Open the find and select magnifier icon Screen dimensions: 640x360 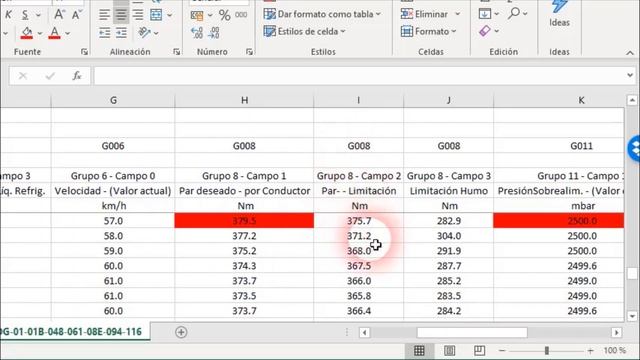pyautogui.click(x=513, y=13)
